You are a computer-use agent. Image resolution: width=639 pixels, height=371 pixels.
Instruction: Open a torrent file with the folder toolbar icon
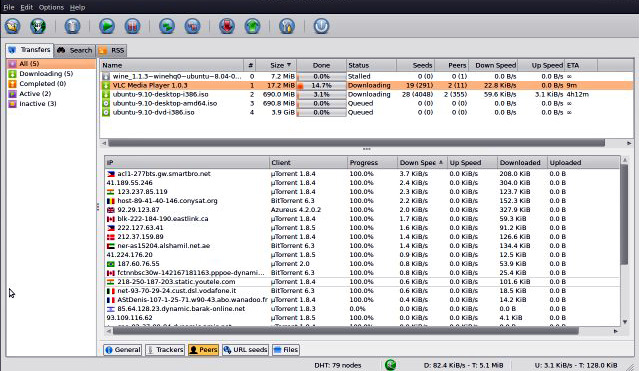coord(13,26)
